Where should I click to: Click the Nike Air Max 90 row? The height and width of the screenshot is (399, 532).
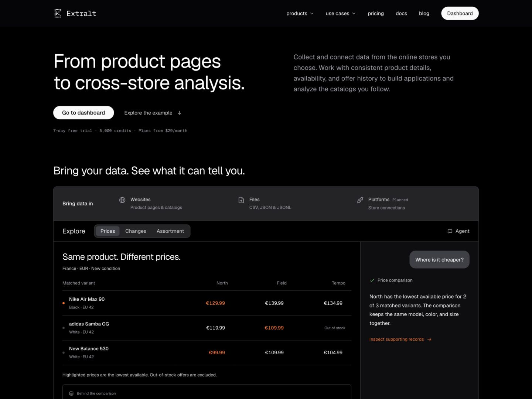click(x=207, y=303)
